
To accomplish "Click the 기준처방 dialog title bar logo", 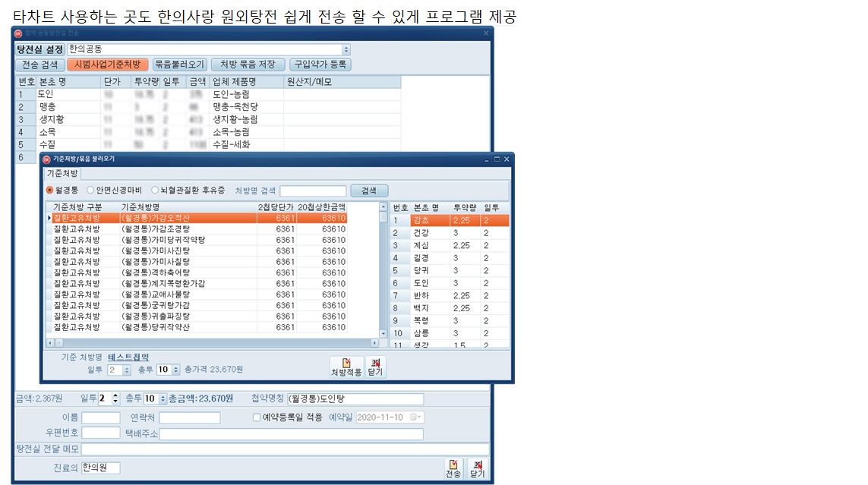I will pyautogui.click(x=46, y=159).
